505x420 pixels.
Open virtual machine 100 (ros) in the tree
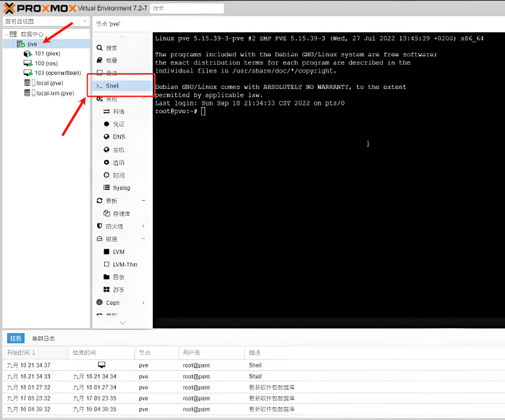coord(46,64)
